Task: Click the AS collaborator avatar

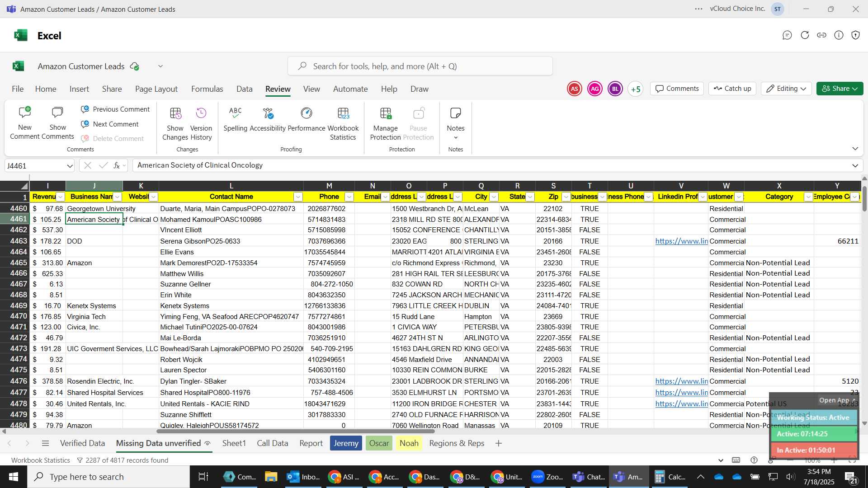Action: click(575, 89)
